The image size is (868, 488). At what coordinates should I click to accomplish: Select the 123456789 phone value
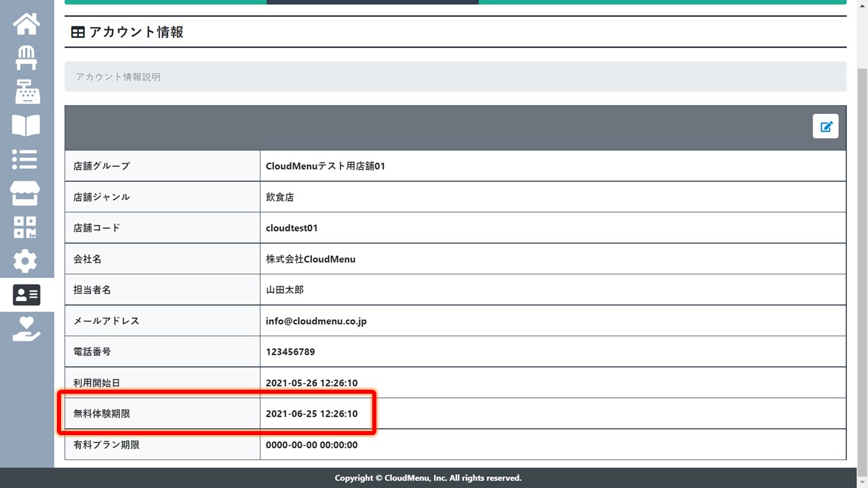coord(290,352)
